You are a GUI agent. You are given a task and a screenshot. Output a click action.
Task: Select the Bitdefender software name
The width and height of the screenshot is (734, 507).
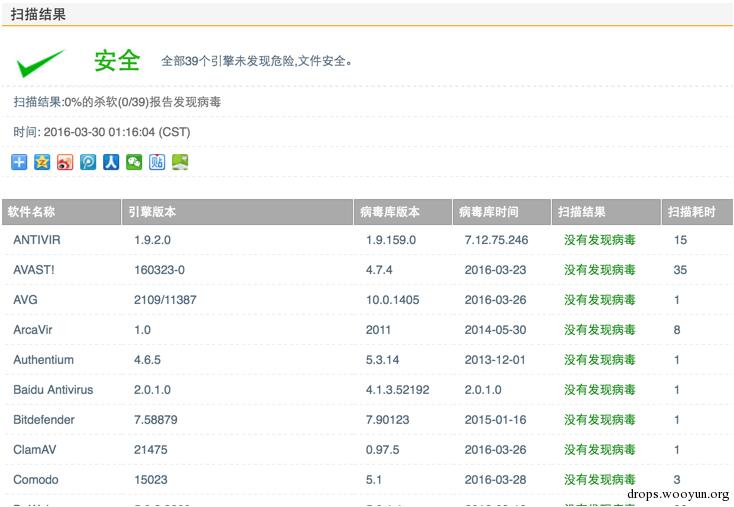click(x=44, y=420)
